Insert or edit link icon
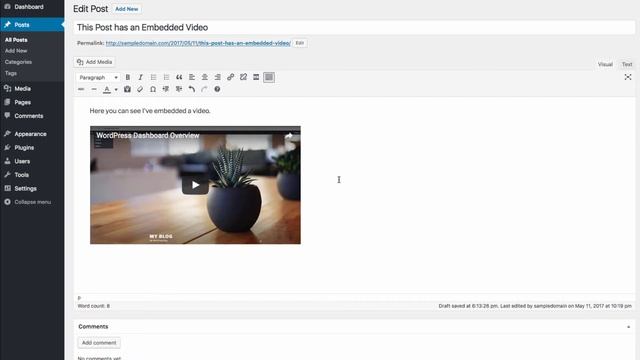The height and width of the screenshot is (360, 640). point(230,77)
